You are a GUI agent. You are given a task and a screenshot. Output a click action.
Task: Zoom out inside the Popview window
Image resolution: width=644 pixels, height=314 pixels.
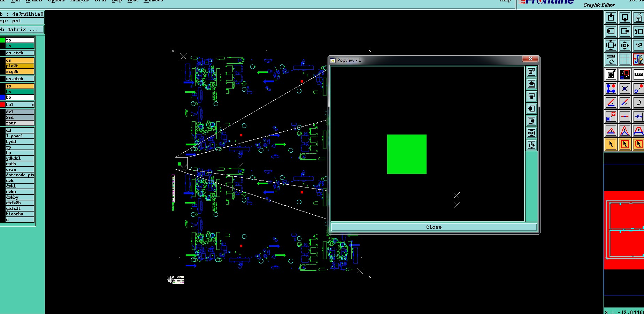(x=531, y=145)
